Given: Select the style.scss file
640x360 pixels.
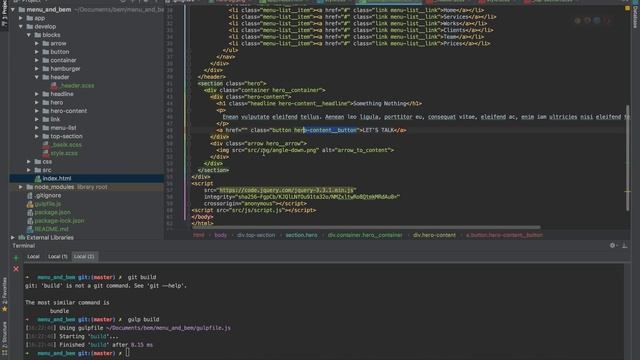Looking at the screenshot, I should 64,153.
